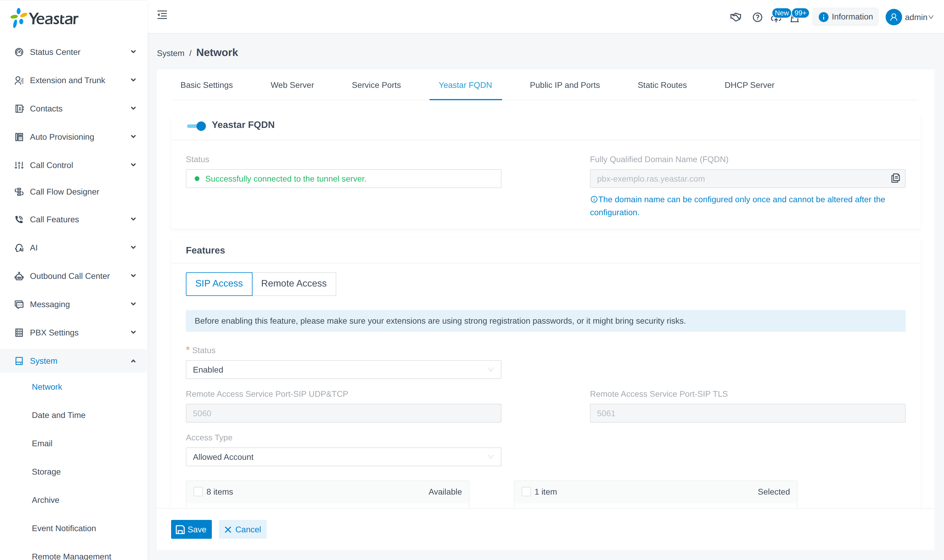The height and width of the screenshot is (560, 944).
Task: Open the cloud upgrade icon marked New
Action: pyautogui.click(x=776, y=18)
